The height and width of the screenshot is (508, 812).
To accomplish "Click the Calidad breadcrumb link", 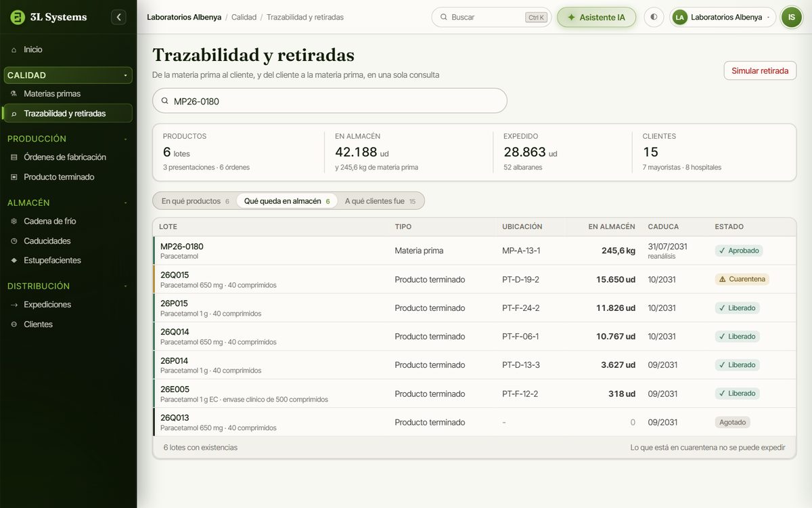I will coord(244,17).
